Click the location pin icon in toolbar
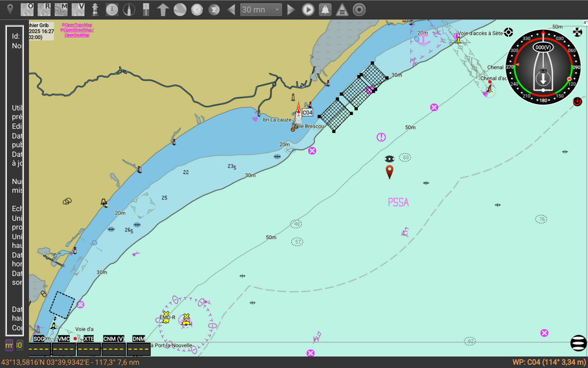The image size is (588, 368). (x=9, y=9)
